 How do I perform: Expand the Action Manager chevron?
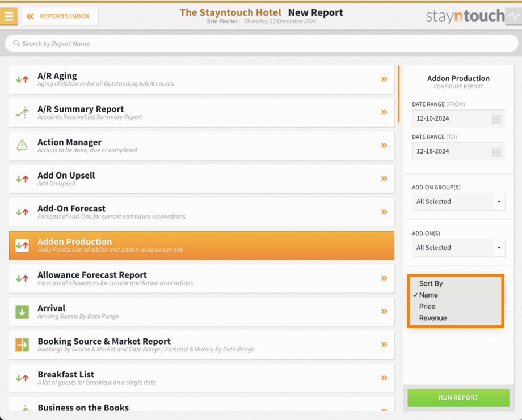pos(384,146)
